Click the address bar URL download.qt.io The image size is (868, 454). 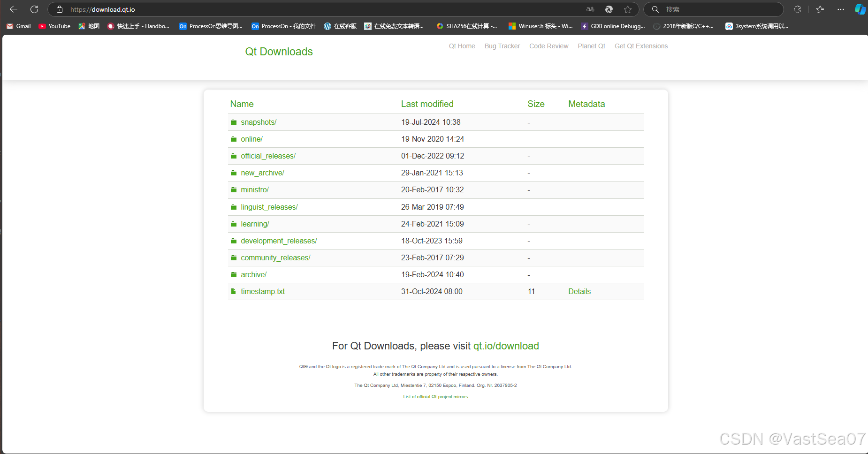(103, 9)
